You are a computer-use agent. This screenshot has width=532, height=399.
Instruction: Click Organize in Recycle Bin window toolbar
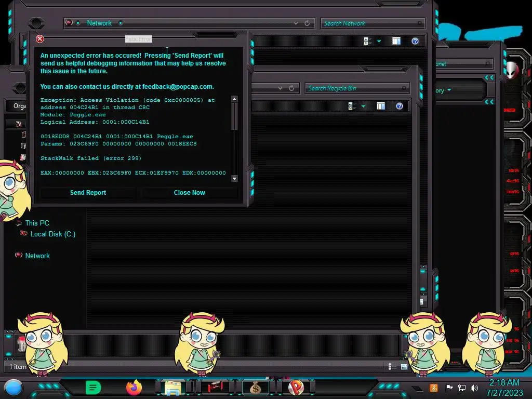pyautogui.click(x=20, y=106)
